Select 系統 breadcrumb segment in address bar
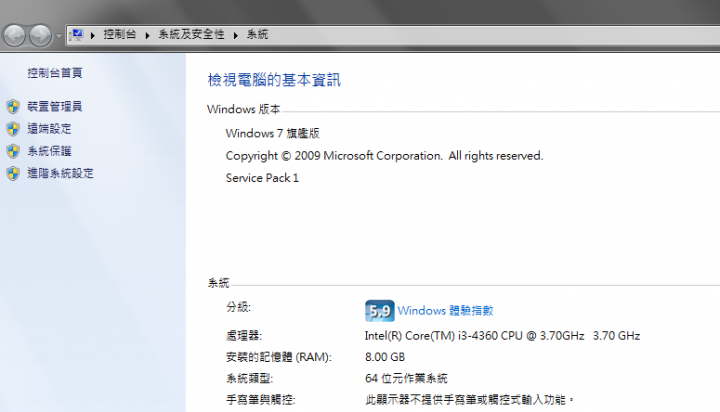 [x=258, y=34]
